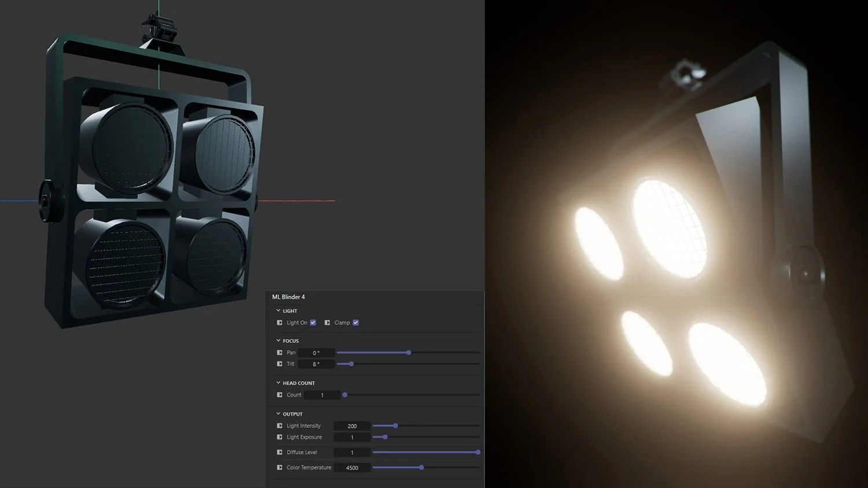This screenshot has width=868, height=488.
Task: Click the Diffuse Level value field
Action: [x=352, y=453]
